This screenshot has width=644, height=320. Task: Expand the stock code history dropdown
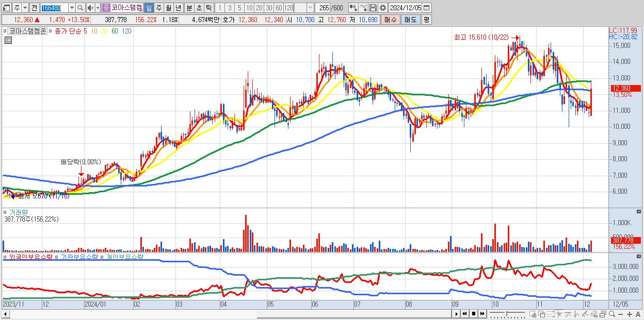click(x=72, y=8)
